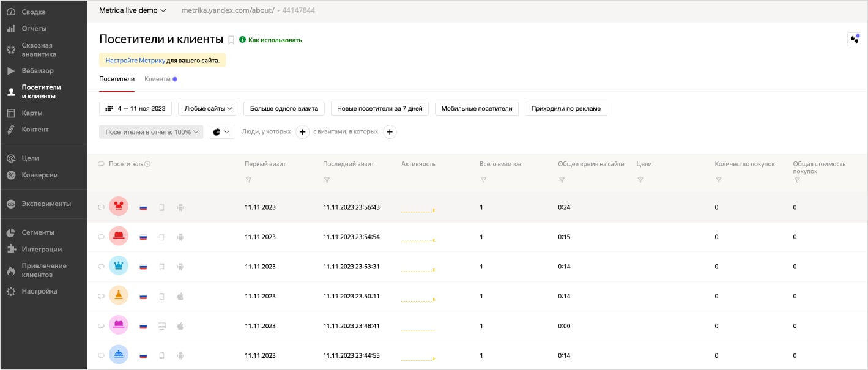Switch to the Клиенты tab

[x=158, y=79]
